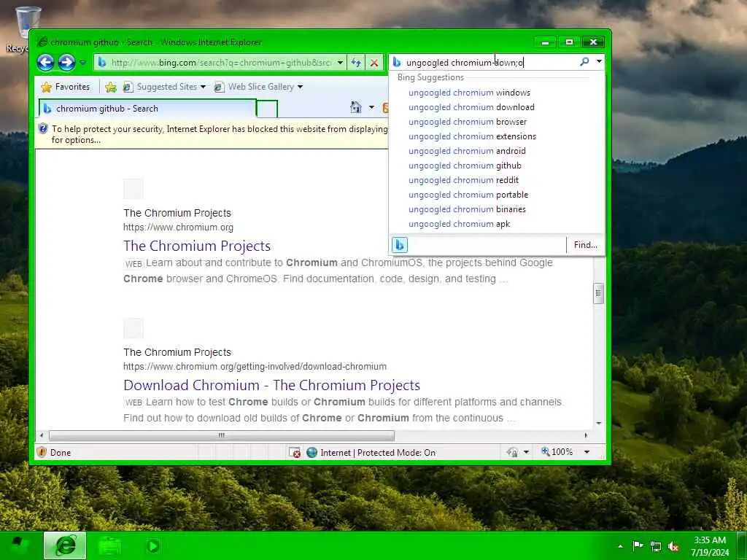Click the Refresh icon beside the address bar

point(356,63)
